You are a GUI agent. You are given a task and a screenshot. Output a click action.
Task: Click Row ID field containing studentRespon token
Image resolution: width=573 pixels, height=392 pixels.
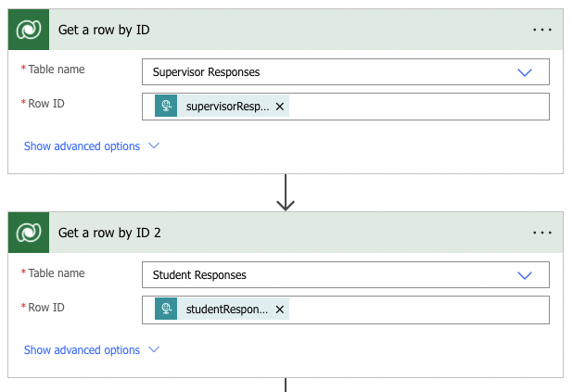point(346,310)
